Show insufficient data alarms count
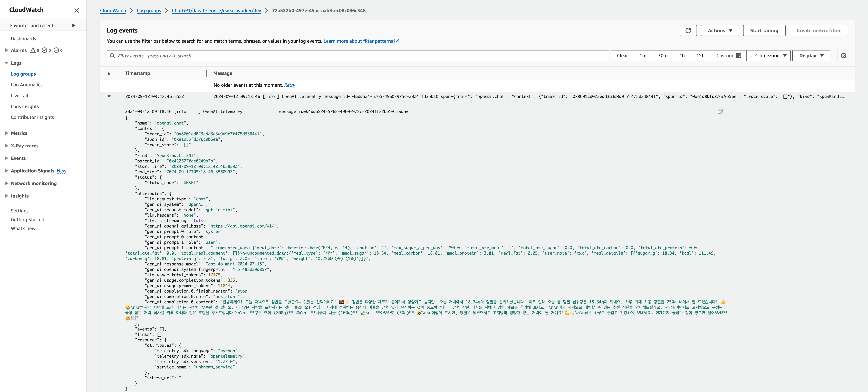The width and height of the screenshot is (868, 392). pos(58,50)
